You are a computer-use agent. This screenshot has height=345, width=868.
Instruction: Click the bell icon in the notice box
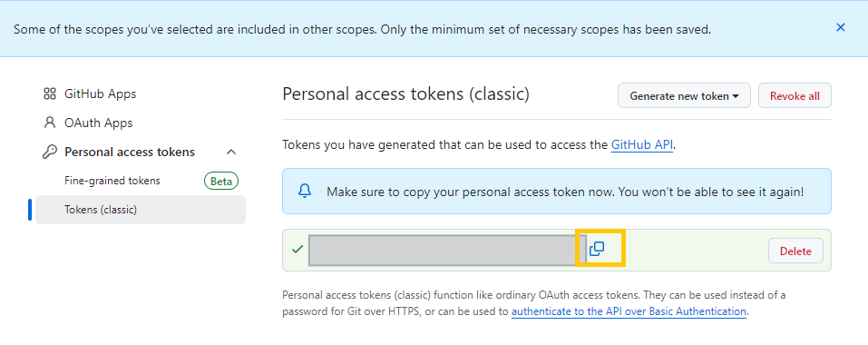(305, 192)
